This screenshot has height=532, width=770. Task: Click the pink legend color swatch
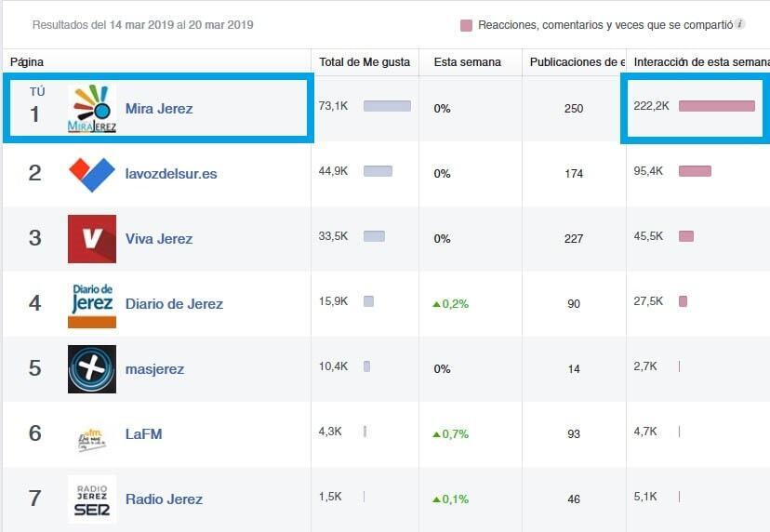coord(467,25)
